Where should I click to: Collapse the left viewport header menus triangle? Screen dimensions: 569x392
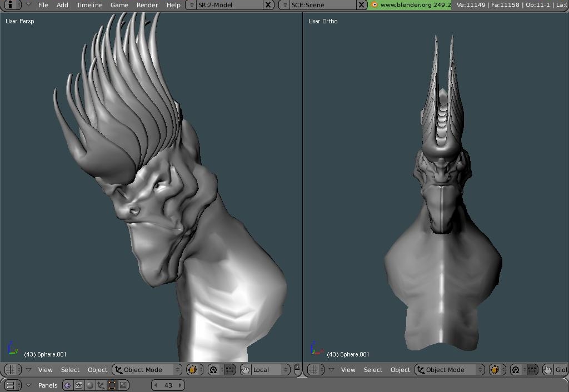click(28, 370)
